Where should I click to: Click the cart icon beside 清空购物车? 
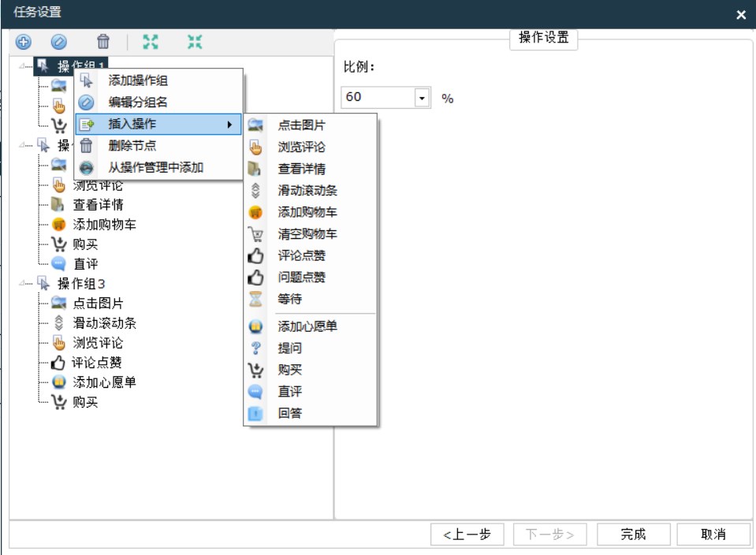coord(255,234)
